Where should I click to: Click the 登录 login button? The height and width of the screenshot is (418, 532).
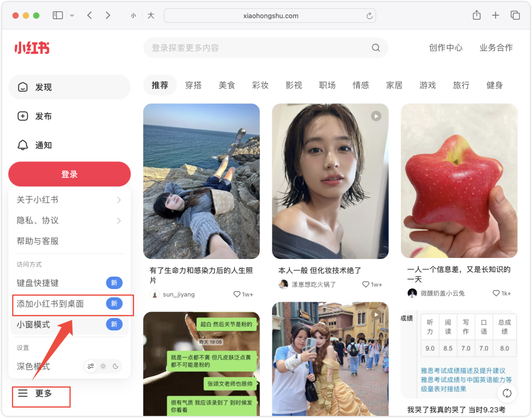tap(69, 174)
